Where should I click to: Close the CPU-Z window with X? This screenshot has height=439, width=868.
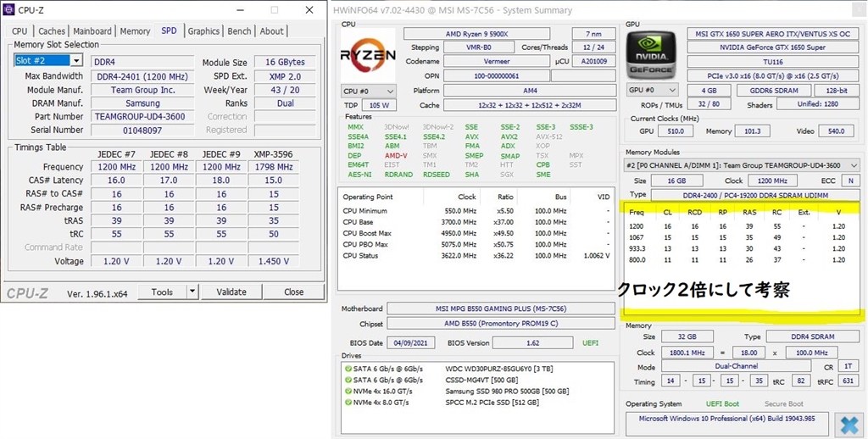(x=309, y=10)
